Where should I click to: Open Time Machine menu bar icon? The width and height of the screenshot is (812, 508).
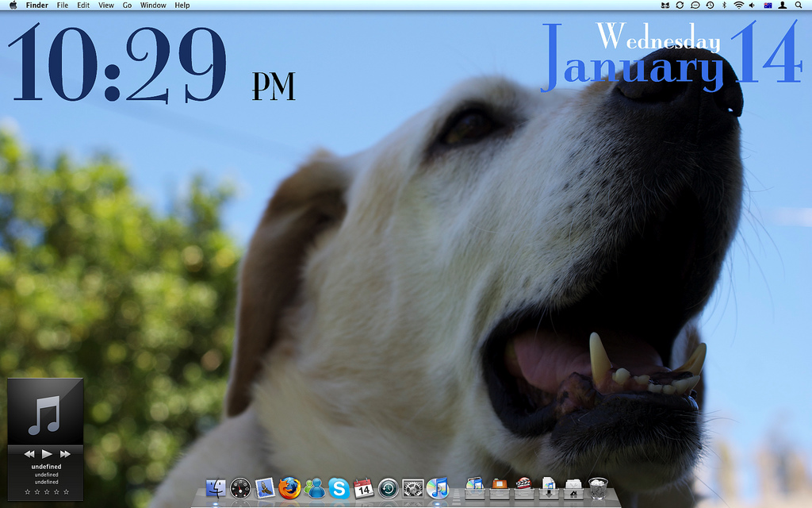710,6
